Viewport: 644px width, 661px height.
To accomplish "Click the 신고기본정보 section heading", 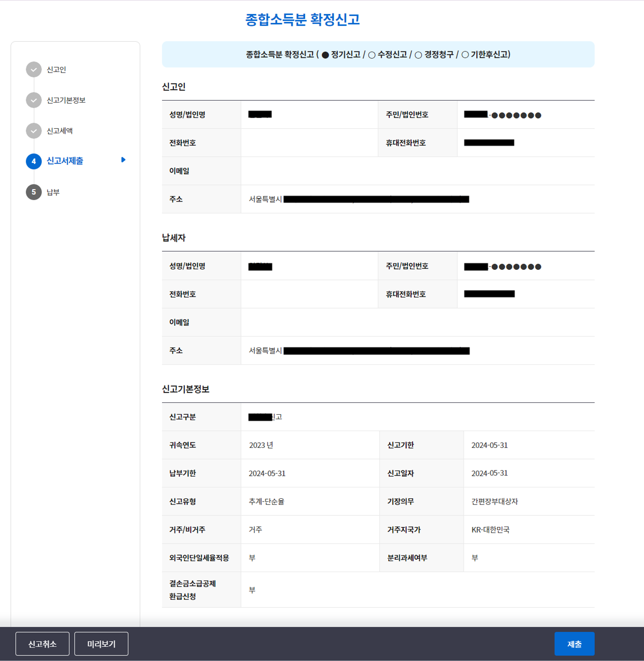I will click(186, 389).
